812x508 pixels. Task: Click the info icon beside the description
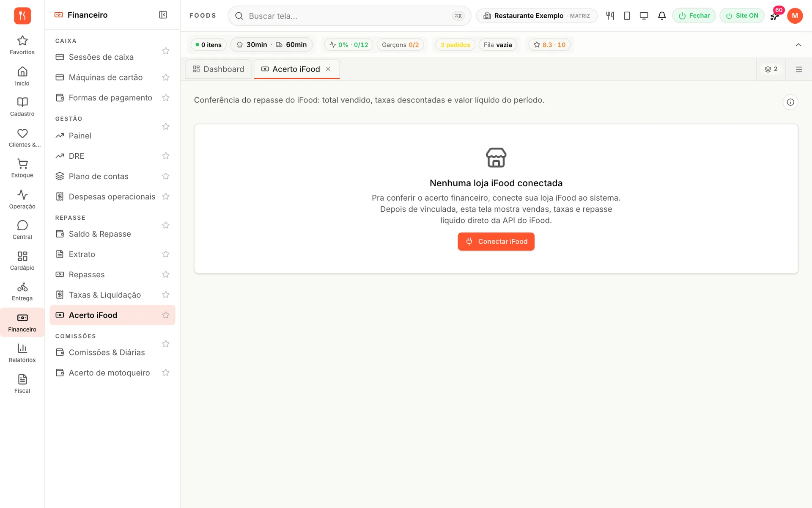(x=790, y=102)
